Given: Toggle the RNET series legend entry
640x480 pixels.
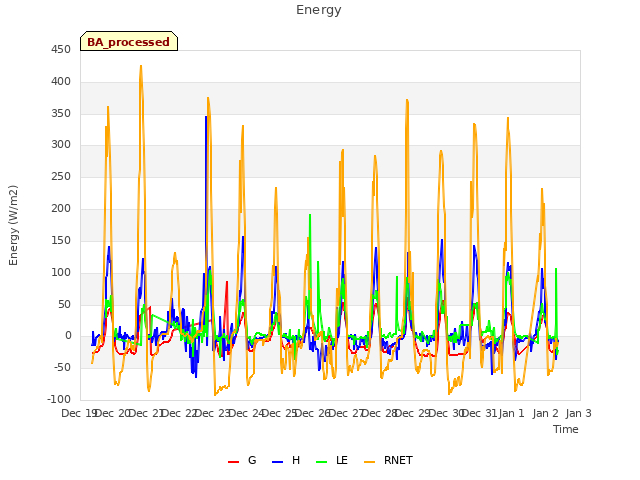Looking at the screenshot, I should click(x=388, y=460).
